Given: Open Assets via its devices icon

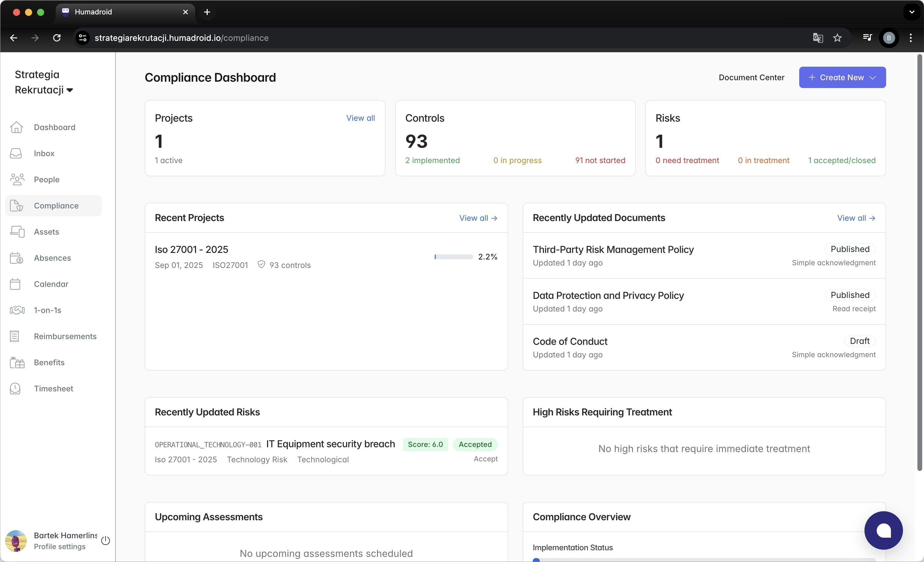Looking at the screenshot, I should point(17,232).
